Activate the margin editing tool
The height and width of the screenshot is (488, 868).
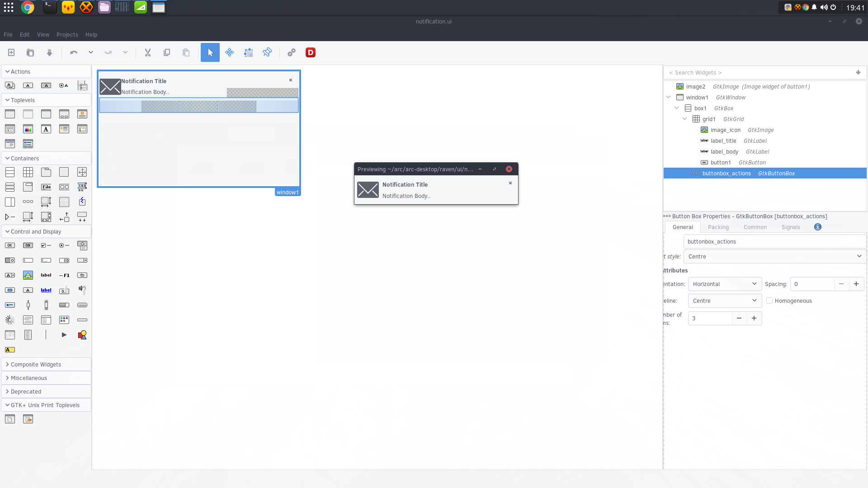(248, 53)
